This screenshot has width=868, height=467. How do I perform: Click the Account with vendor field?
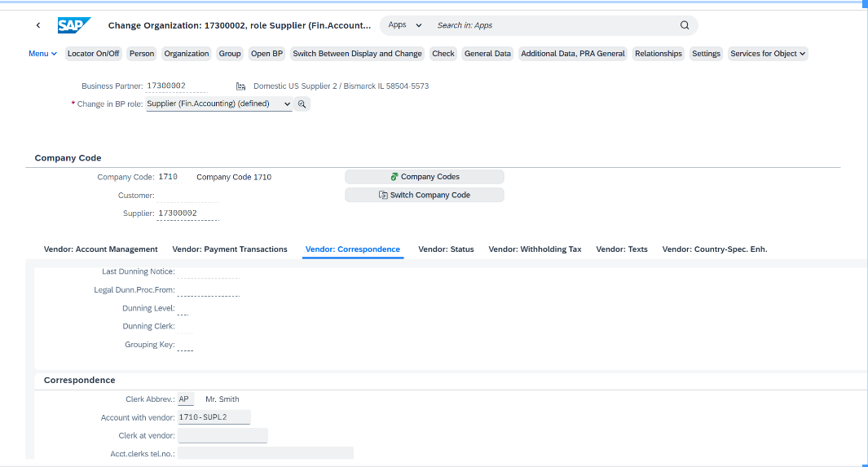[214, 417]
